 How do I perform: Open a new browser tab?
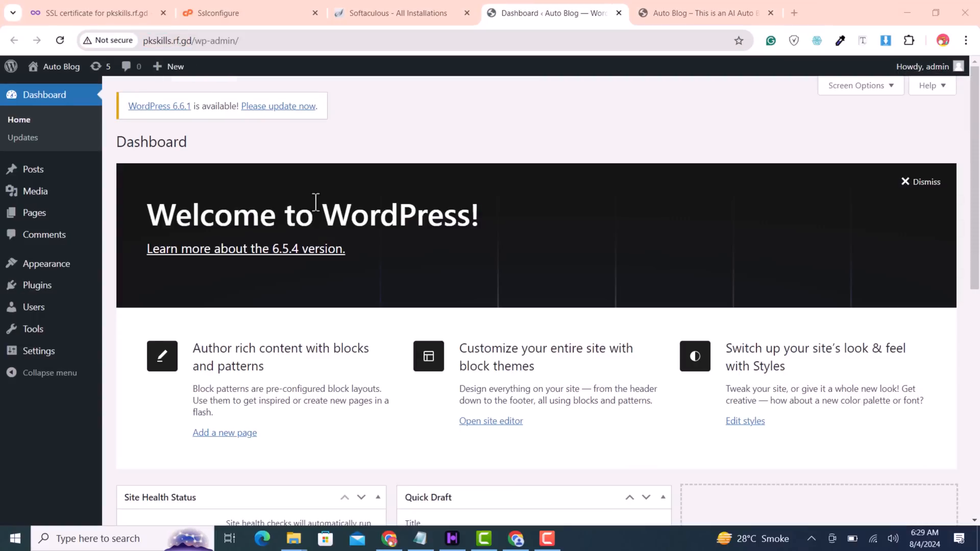click(x=794, y=13)
